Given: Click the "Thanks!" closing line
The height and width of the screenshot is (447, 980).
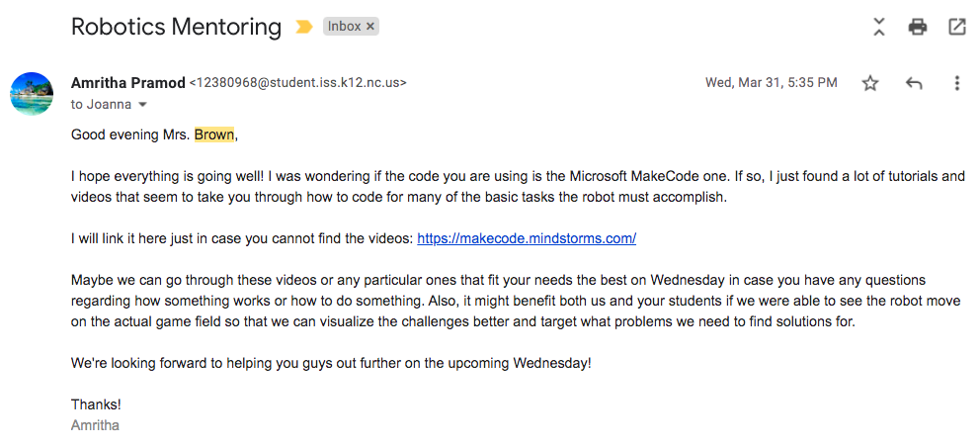Looking at the screenshot, I should (x=96, y=404).
